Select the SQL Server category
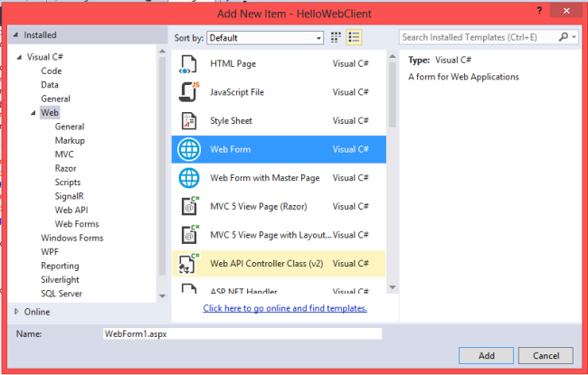 tap(62, 294)
